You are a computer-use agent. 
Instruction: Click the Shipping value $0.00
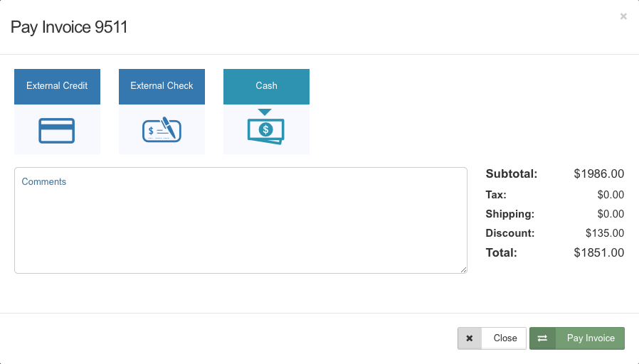pyautogui.click(x=611, y=214)
